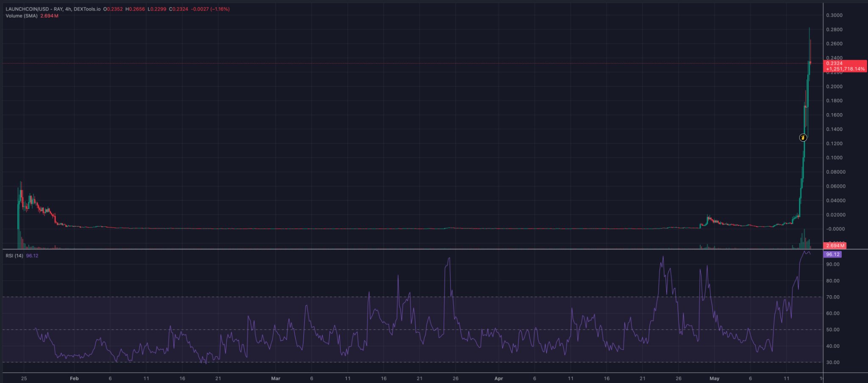Click the 0.06000 price axis label
The width and height of the screenshot is (868, 383).
coord(835,186)
